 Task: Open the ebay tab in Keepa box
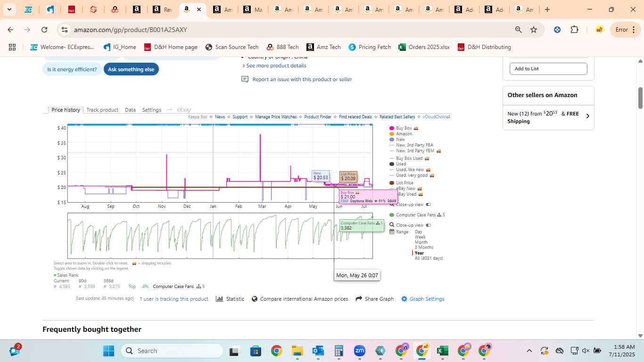coord(184,110)
